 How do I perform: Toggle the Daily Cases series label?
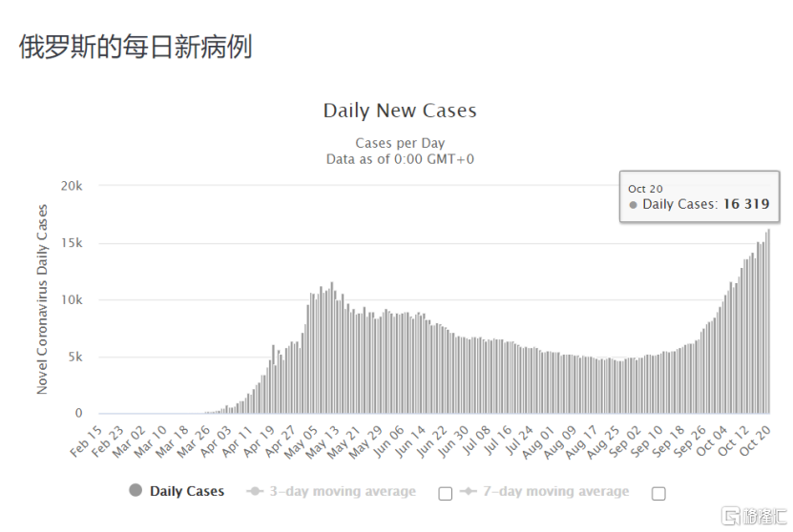click(x=187, y=491)
